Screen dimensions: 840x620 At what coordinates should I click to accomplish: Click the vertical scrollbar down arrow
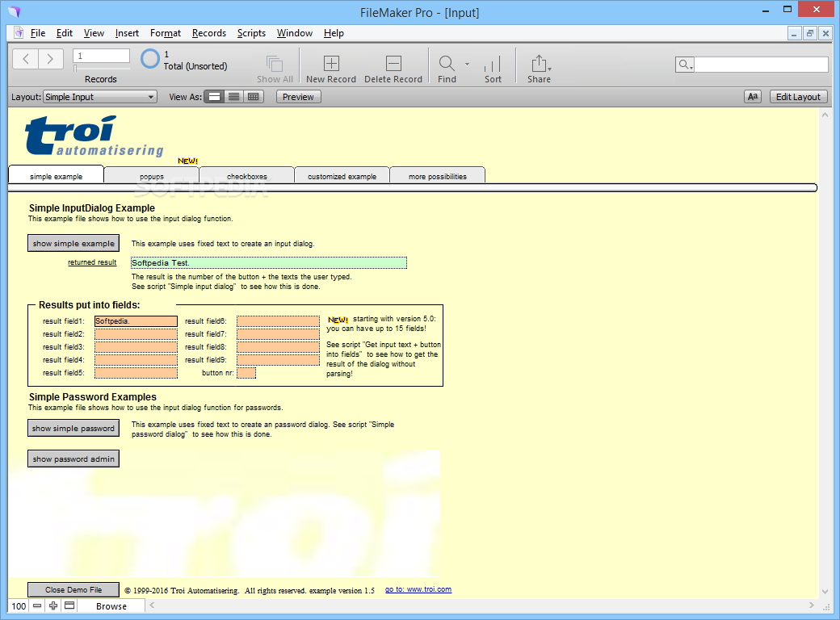[x=825, y=592]
